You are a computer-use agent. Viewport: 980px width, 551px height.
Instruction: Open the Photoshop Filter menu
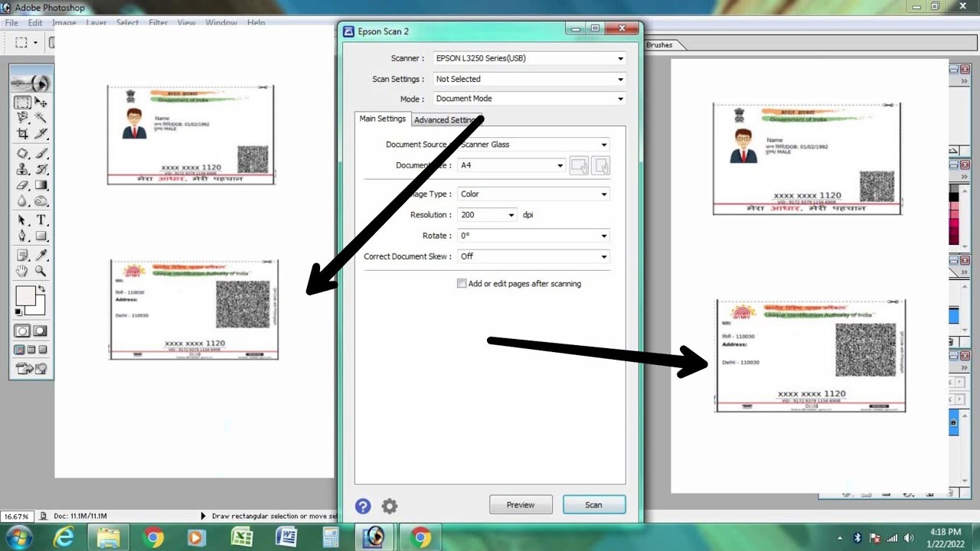[x=158, y=23]
